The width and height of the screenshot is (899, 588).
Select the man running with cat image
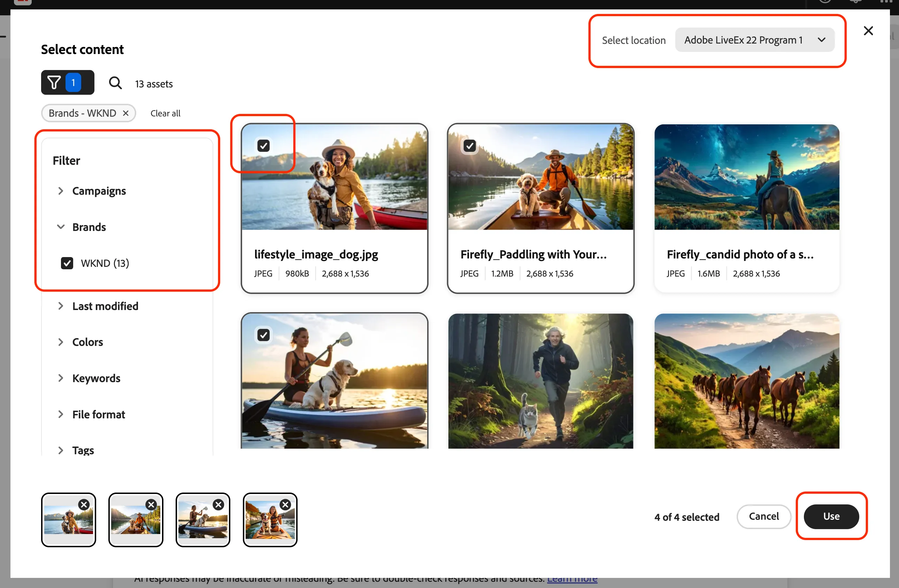coord(540,381)
